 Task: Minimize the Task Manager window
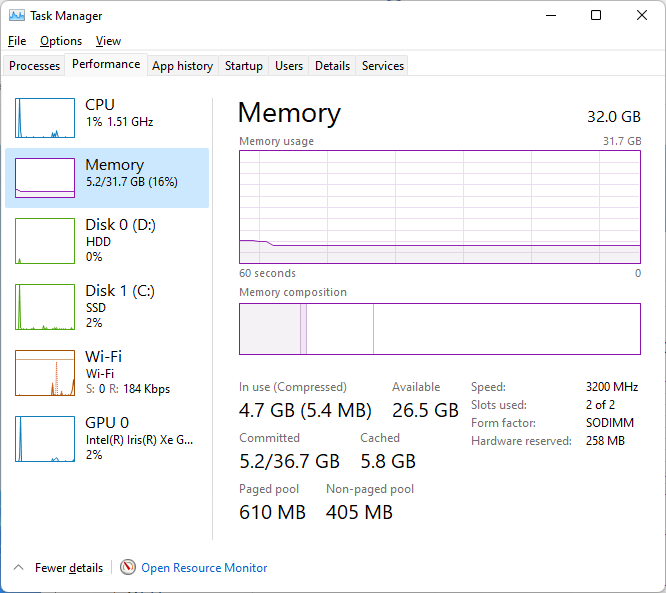551,16
